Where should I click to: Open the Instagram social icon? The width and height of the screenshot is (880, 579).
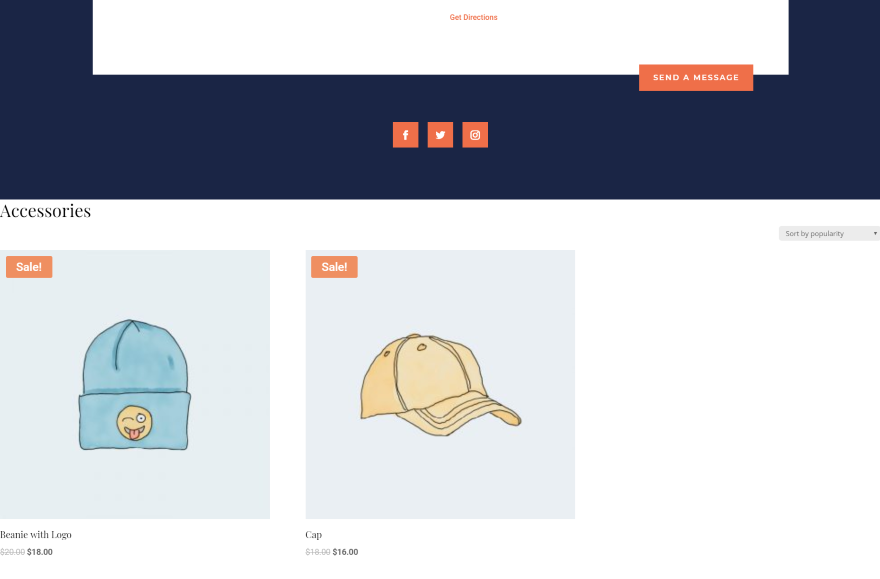point(475,135)
